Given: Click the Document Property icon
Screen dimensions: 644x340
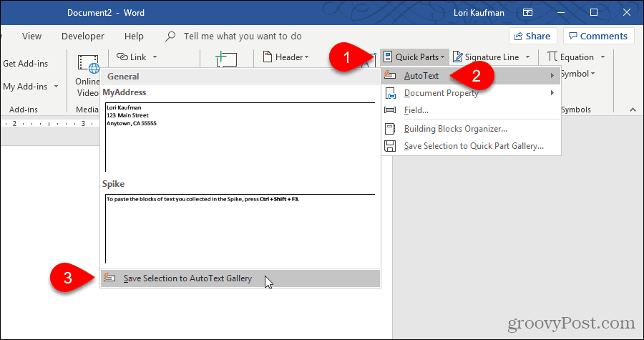Looking at the screenshot, I should [x=389, y=93].
